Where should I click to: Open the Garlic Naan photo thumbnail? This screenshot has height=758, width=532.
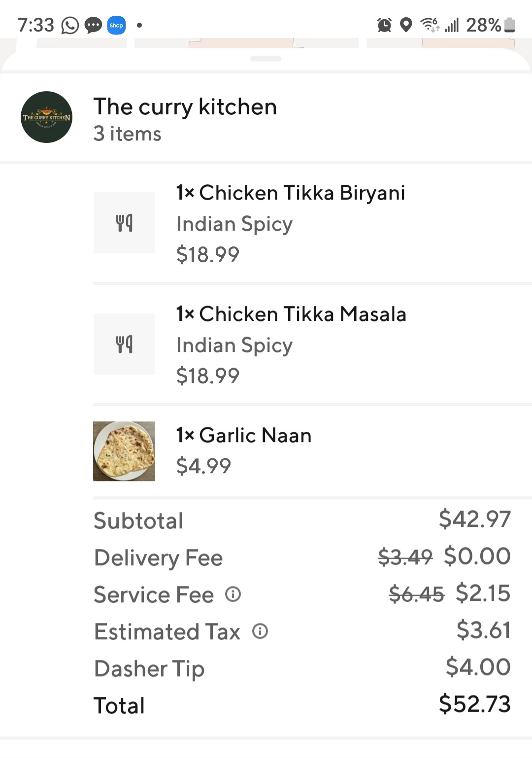click(x=124, y=451)
